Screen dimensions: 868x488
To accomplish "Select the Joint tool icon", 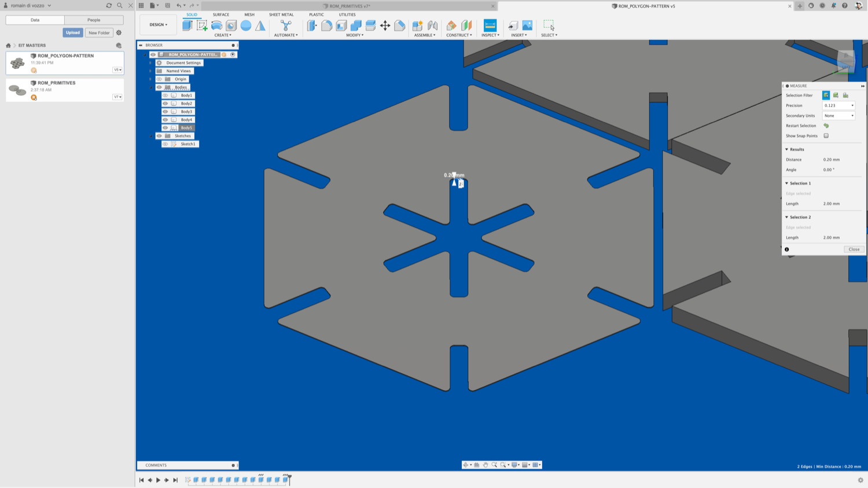I will [432, 25].
